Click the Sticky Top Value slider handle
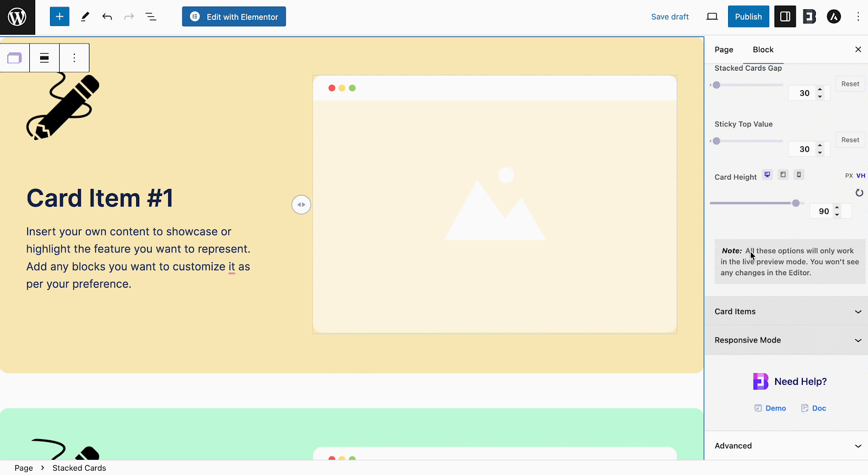 click(x=717, y=141)
